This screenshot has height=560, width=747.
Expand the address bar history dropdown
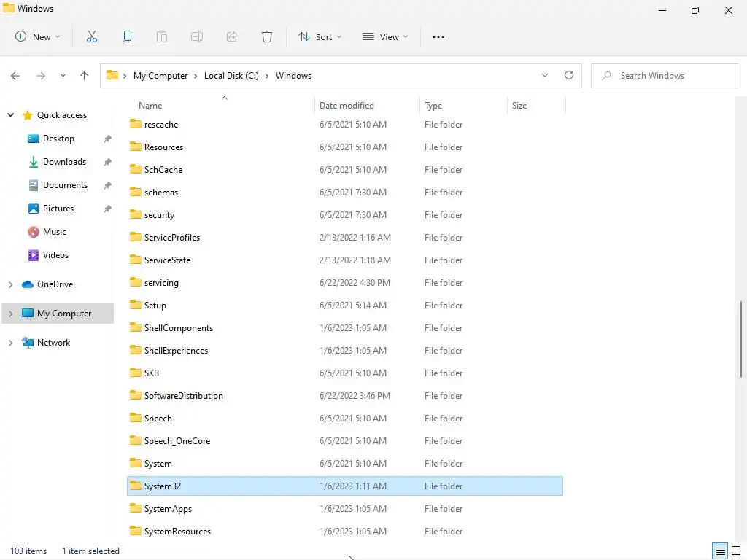[x=545, y=75]
